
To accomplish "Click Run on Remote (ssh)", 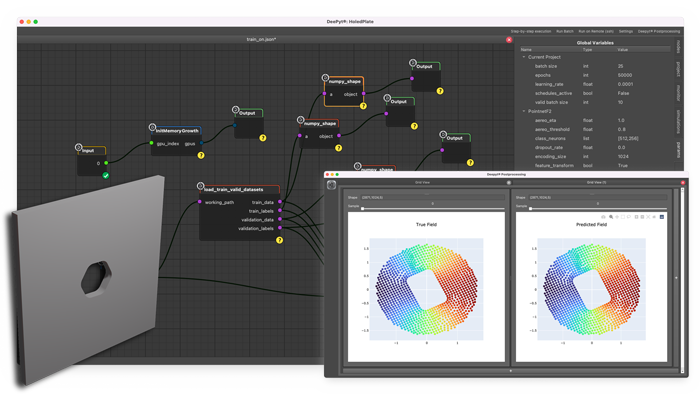I will point(596,31).
